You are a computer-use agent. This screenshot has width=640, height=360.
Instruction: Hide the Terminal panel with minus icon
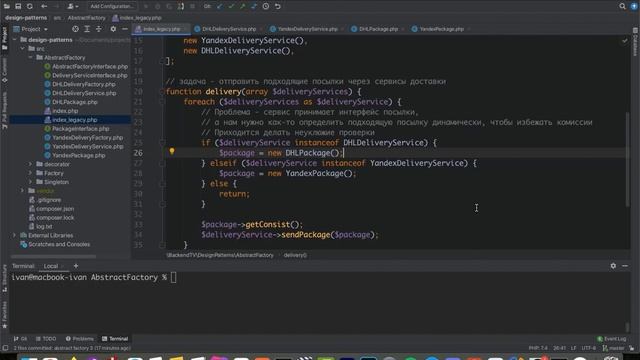(625, 266)
